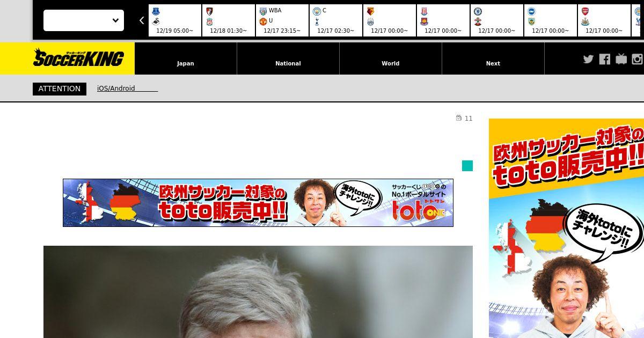Open the toto ONE horizontal banner ad
This screenshot has width=644, height=338.
coord(258,203)
